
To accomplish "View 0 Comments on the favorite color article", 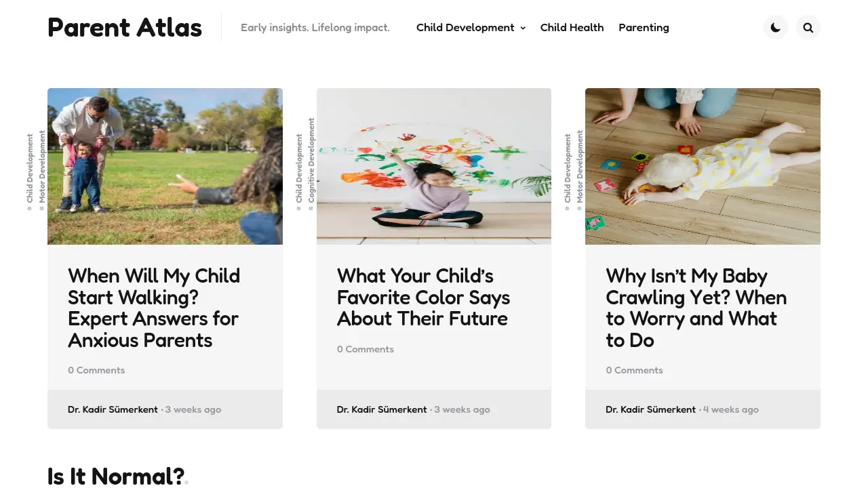I will pos(366,349).
